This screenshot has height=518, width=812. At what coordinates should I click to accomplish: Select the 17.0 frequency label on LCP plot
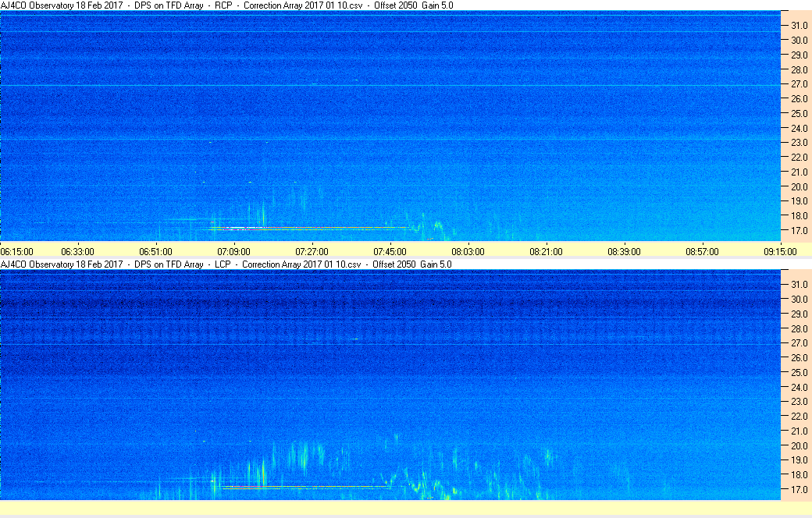point(799,490)
